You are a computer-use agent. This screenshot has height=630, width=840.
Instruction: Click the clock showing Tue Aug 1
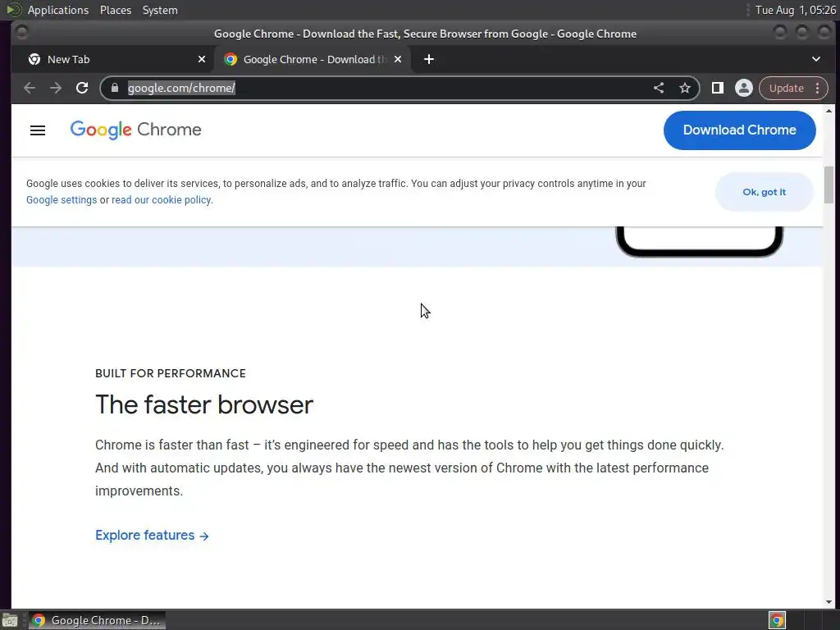[x=795, y=10]
